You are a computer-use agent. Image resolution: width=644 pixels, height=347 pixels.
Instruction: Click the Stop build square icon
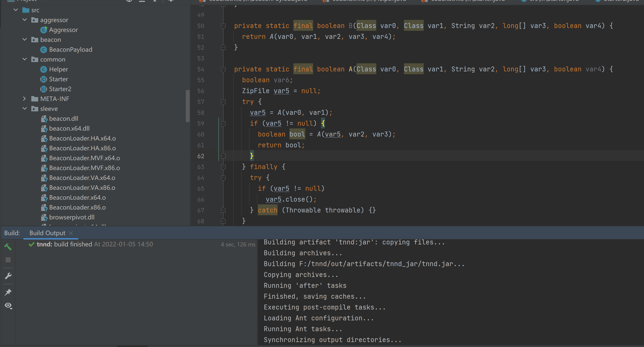[8, 260]
